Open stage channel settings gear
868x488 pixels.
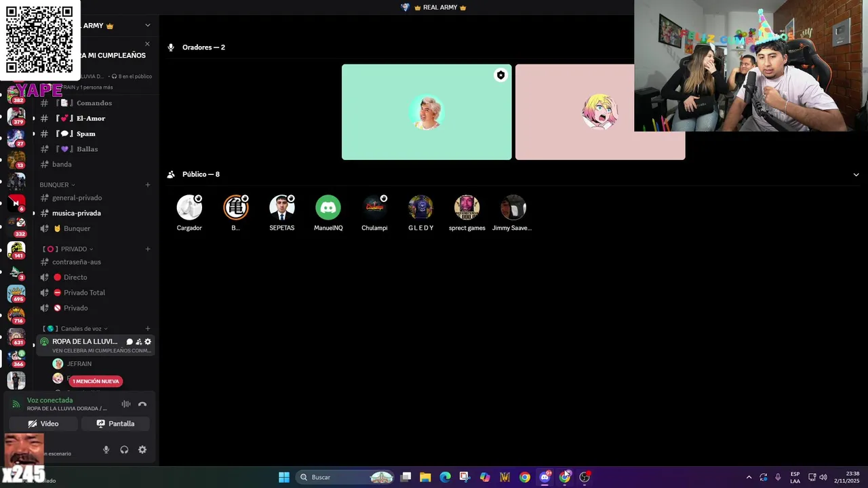148,342
